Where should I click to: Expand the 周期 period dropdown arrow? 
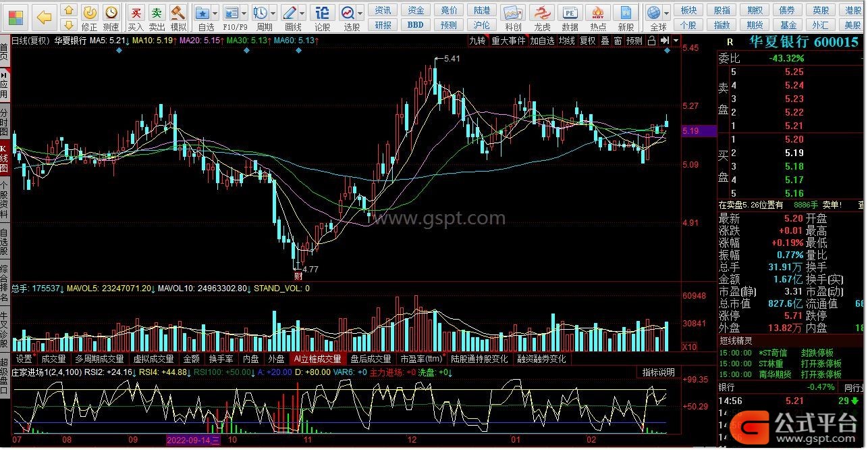275,14
